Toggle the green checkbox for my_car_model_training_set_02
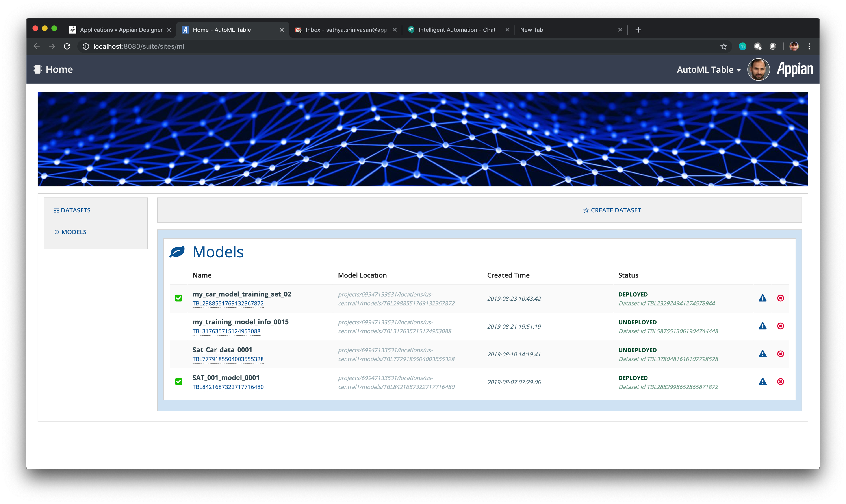The height and width of the screenshot is (504, 846). click(x=178, y=298)
